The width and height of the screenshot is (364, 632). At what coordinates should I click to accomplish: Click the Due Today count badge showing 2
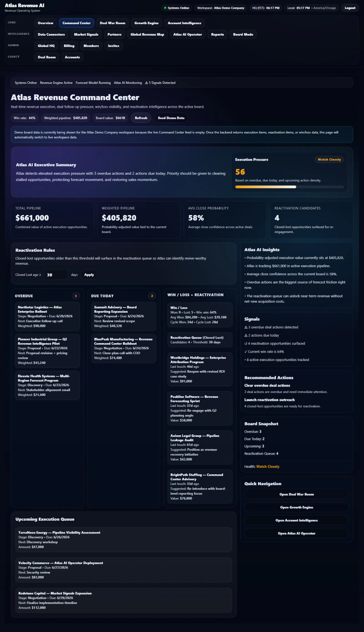pyautogui.click(x=152, y=296)
